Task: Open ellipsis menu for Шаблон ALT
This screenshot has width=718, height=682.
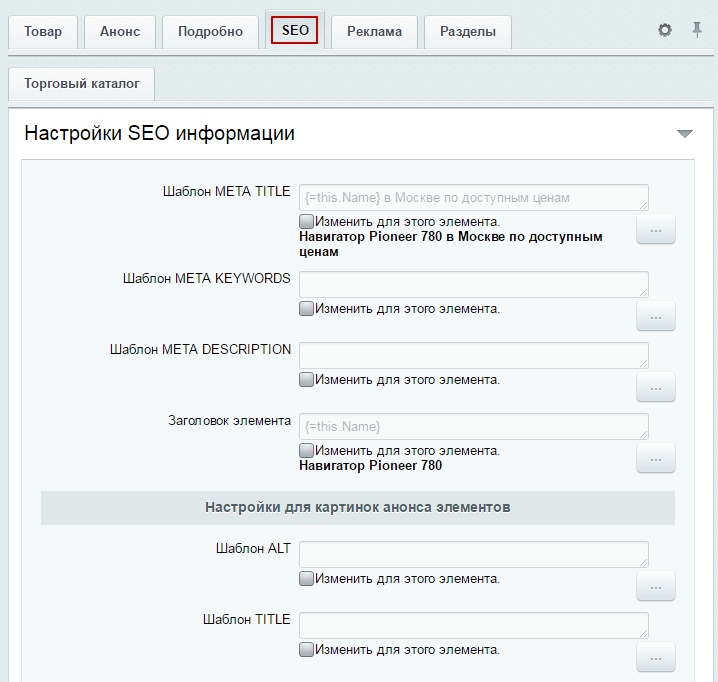Action: coord(656,586)
